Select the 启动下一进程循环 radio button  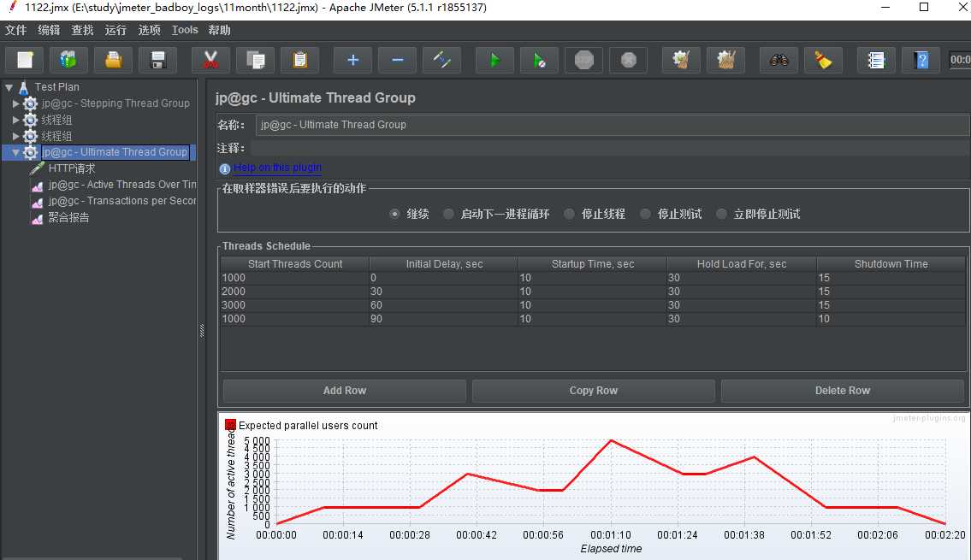click(448, 214)
